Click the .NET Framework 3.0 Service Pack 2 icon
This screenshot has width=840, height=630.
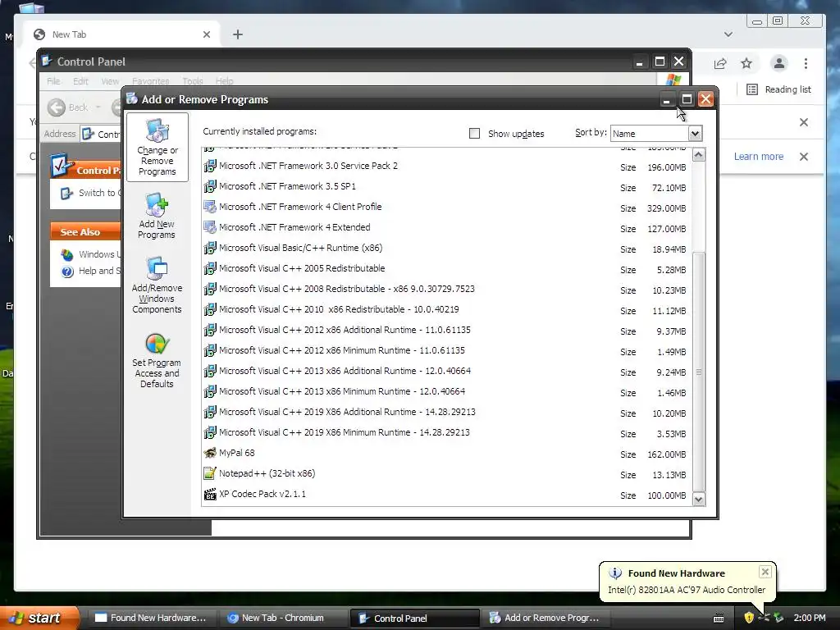210,166
